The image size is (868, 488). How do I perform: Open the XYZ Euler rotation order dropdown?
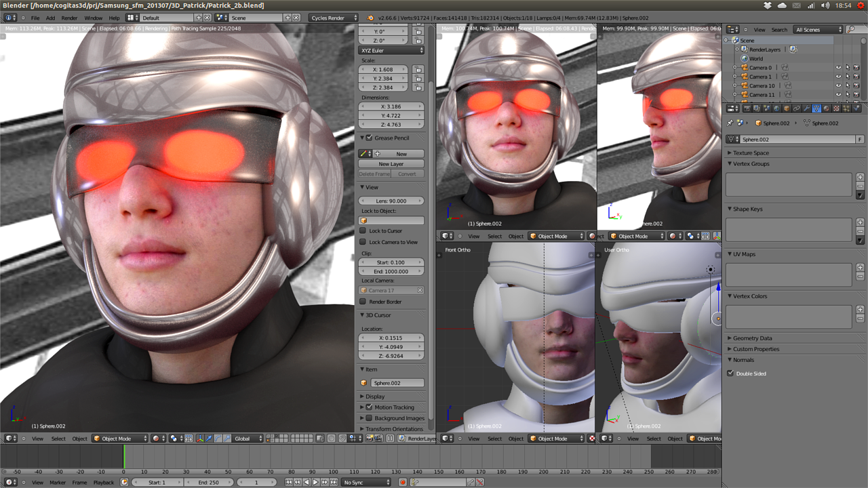(391, 50)
